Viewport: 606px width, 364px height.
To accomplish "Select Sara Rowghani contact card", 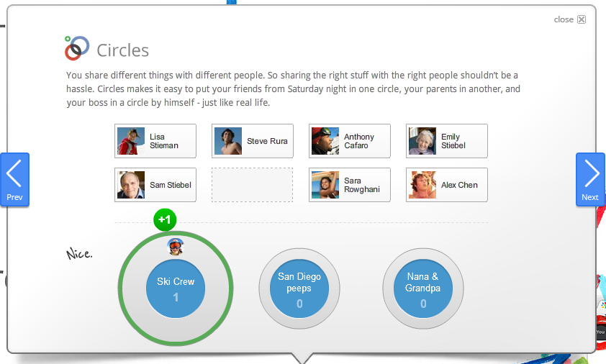I will point(350,185).
